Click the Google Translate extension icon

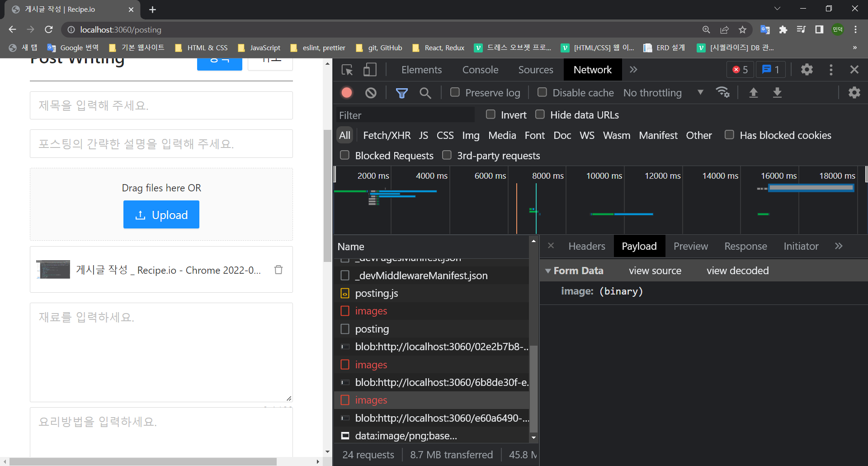point(765,29)
